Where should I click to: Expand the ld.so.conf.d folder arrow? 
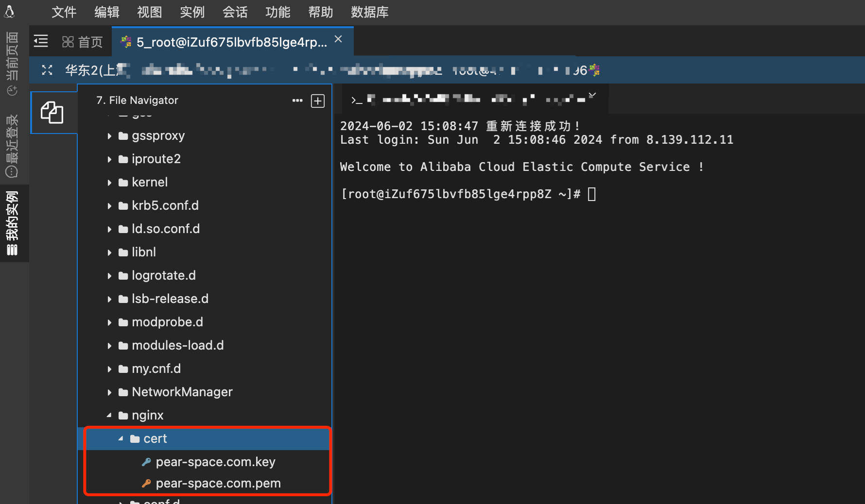point(109,229)
